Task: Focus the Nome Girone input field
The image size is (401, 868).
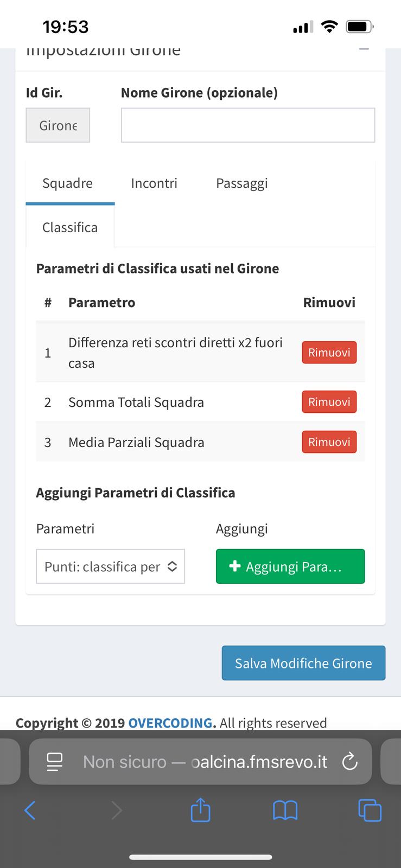Action: pyautogui.click(x=247, y=125)
